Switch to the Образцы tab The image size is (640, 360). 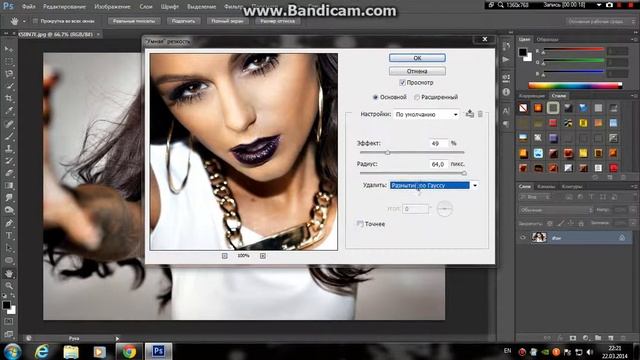pyautogui.click(x=547, y=40)
